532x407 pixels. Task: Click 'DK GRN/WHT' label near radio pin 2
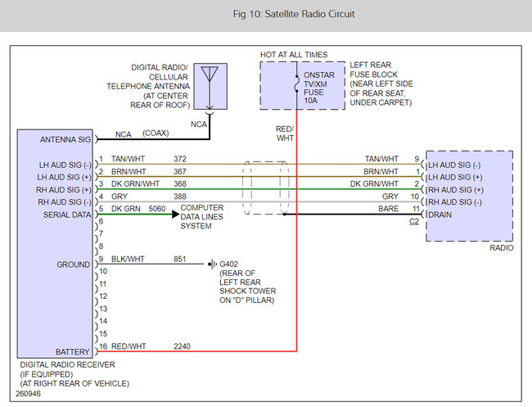pyautogui.click(x=374, y=183)
